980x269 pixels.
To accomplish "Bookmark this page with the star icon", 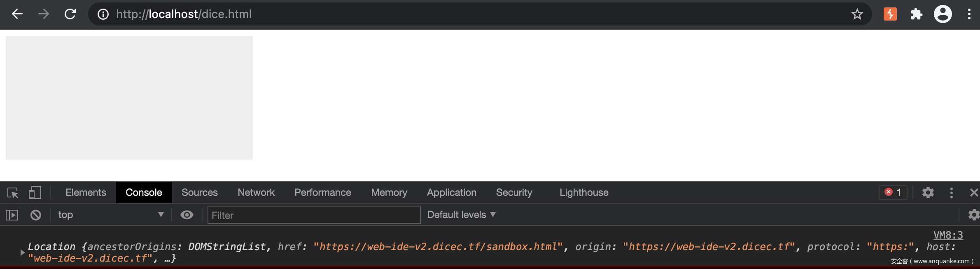I will [857, 14].
